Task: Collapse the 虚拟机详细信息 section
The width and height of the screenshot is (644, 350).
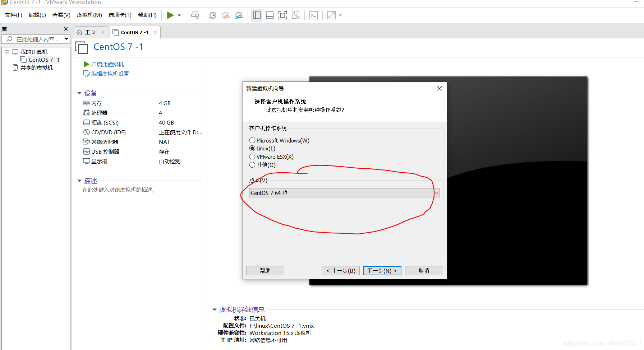Action: tap(215, 309)
